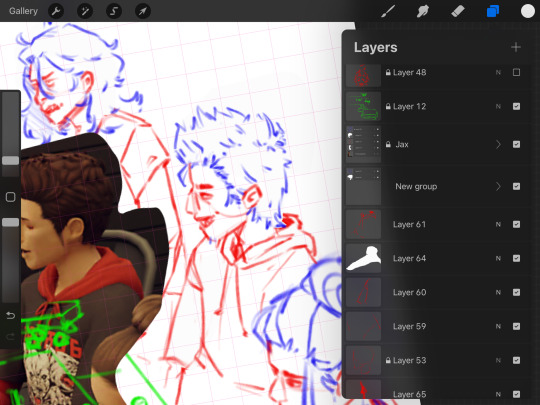Viewport: 540px width, 405px height.
Task: Select Layer 53 thumbnail
Action: click(363, 360)
